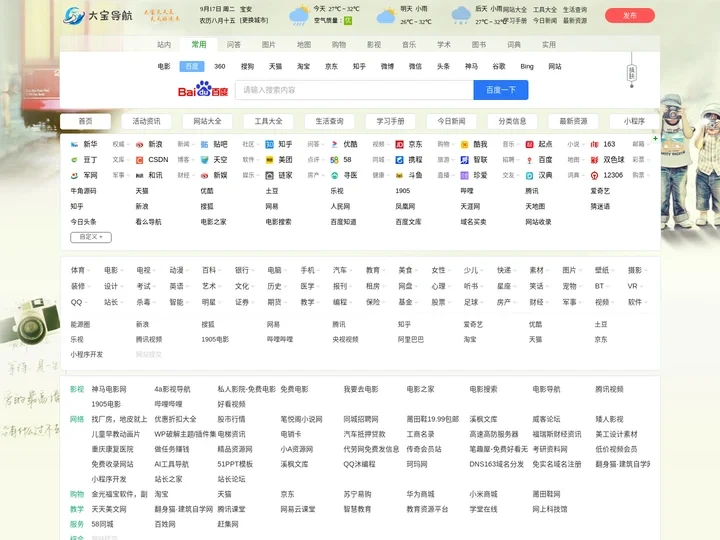The height and width of the screenshot is (540, 720).
Task: Click the 百度 map pin icon
Action: click(529, 160)
